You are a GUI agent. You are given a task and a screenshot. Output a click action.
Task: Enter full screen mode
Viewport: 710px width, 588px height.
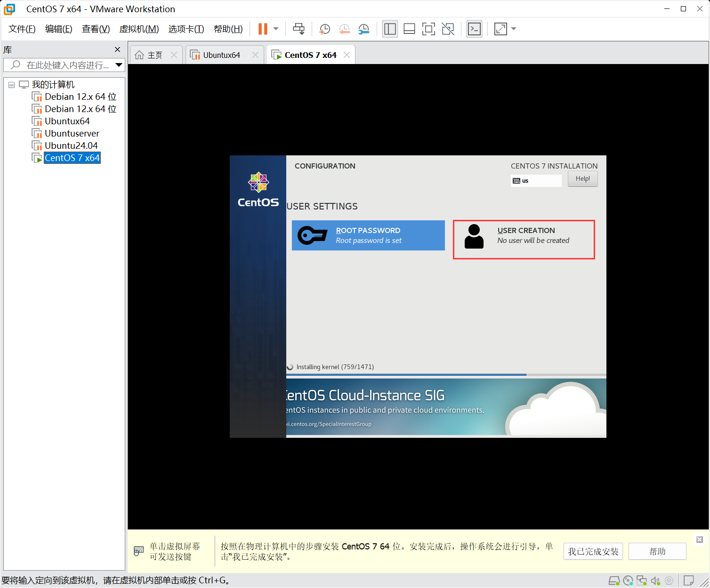click(x=428, y=29)
